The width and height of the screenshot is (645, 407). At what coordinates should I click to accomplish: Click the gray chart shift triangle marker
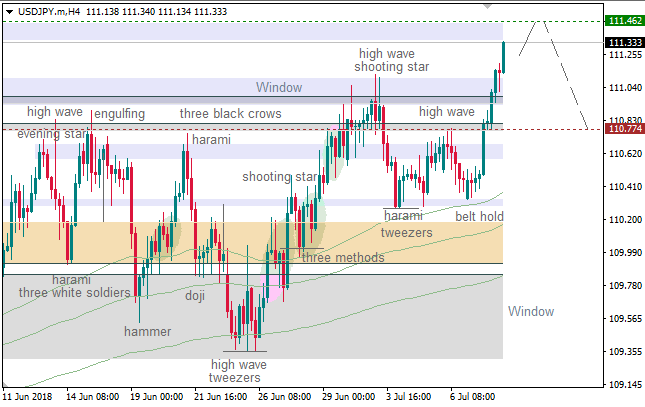pos(487,6)
